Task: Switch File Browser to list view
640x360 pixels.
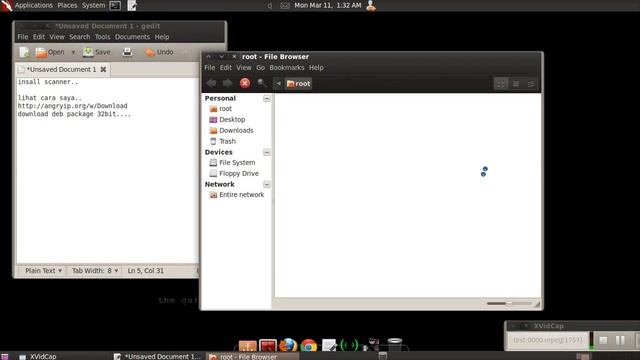Action: (x=516, y=84)
